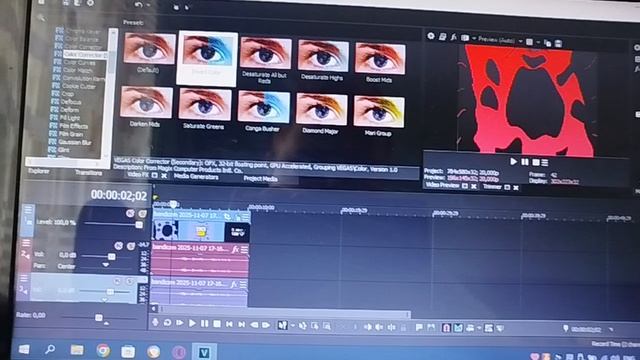The height and width of the screenshot is (360, 640).
Task: Open the edit tool dropdown arrow
Action: (x=292, y=326)
